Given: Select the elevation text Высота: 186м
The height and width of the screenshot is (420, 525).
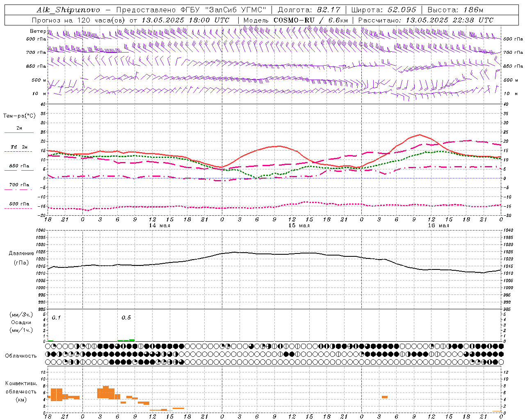Looking at the screenshot, I should click(x=455, y=10).
